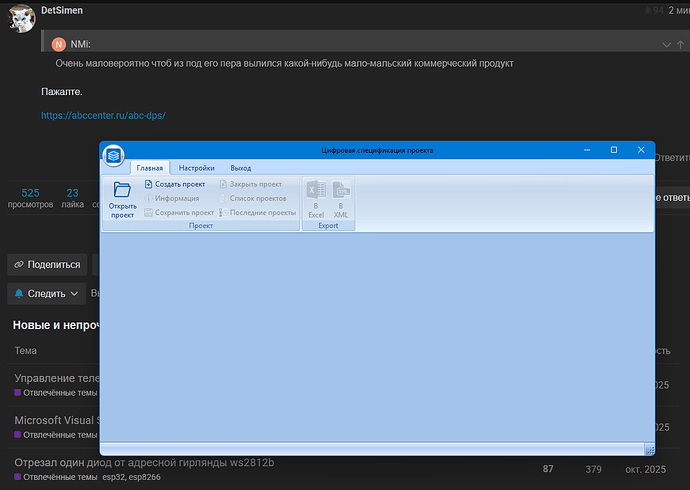Switch to the Главная ribbon tab
690x490 pixels.
coord(150,168)
